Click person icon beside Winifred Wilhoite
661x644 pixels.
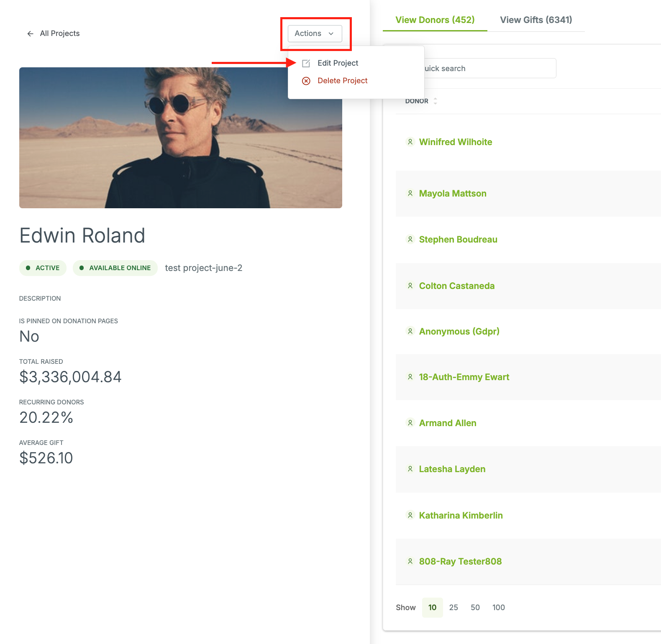410,142
